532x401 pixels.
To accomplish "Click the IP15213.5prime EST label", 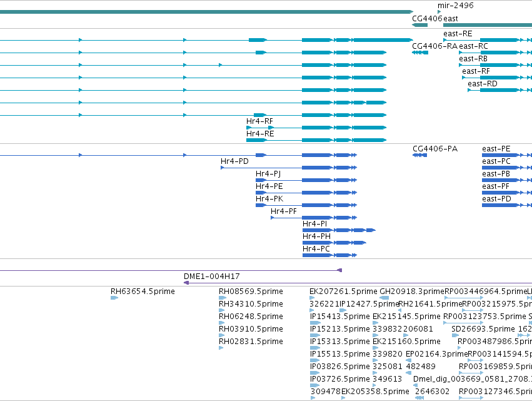I will (x=340, y=329).
